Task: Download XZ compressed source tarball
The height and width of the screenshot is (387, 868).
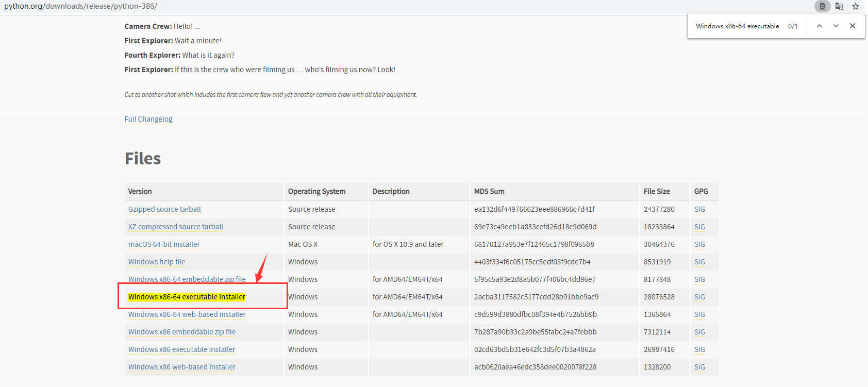Action: coord(176,227)
